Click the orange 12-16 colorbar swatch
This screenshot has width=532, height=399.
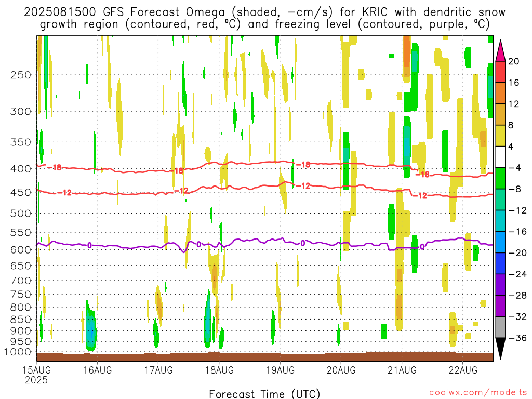[500, 94]
